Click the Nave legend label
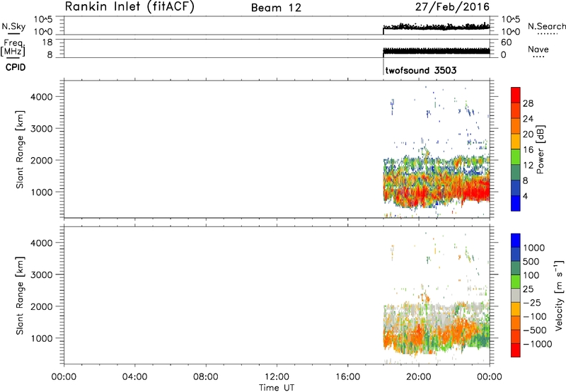 tap(538, 50)
